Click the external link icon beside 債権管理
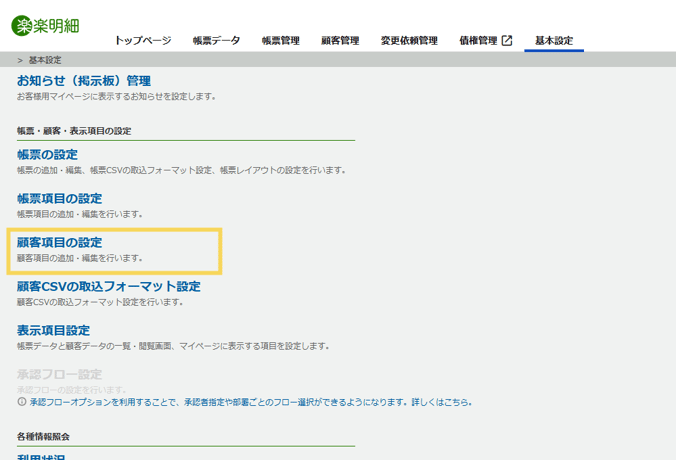 [507, 41]
